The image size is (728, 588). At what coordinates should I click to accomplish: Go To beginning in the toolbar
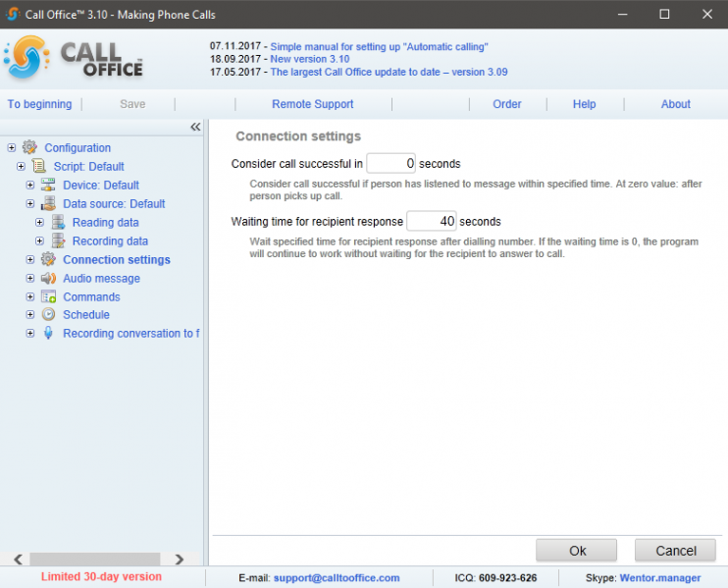(39, 104)
